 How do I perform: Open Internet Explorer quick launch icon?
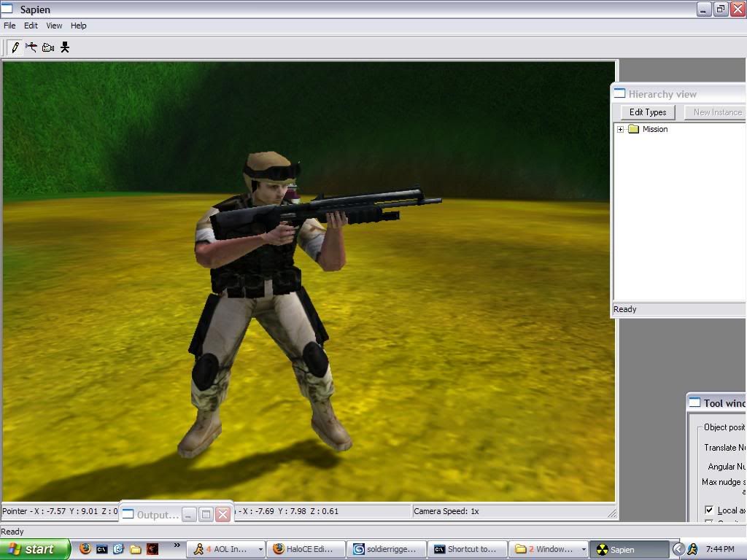[x=119, y=549]
